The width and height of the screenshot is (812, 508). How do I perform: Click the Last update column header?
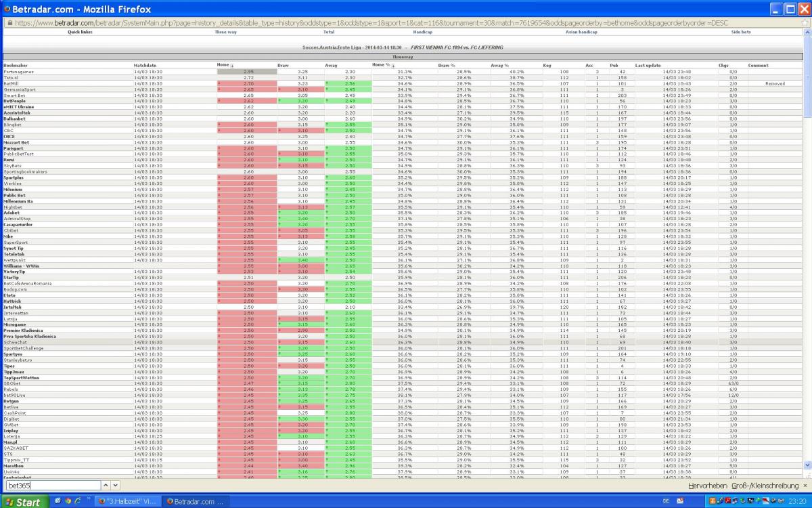click(648, 66)
